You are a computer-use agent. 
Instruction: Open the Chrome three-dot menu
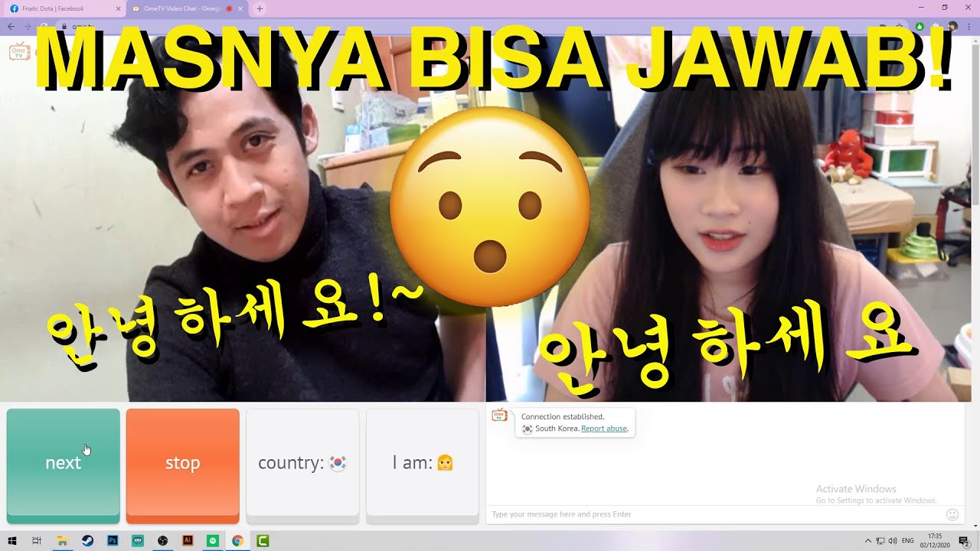[971, 26]
